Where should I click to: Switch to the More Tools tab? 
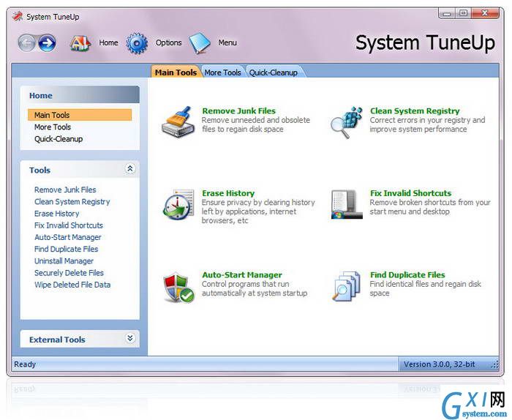tap(222, 72)
